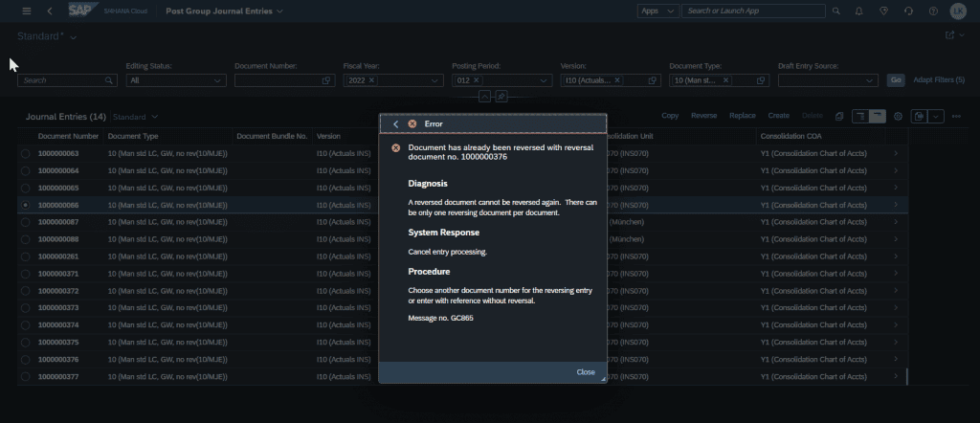Open value help for Document Number
This screenshot has width=980, height=423.
click(325, 80)
